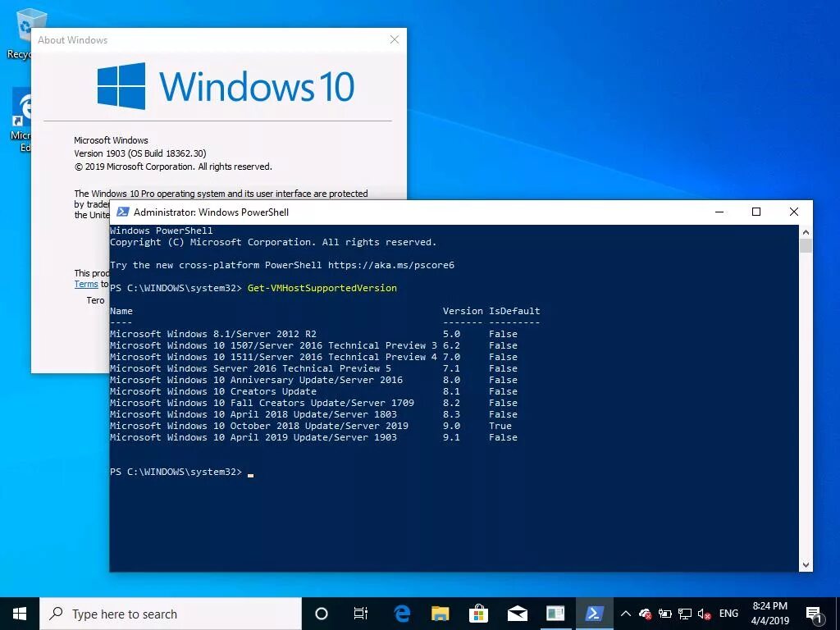Open the network status tray icon
This screenshot has width=840, height=630.
(x=685, y=614)
